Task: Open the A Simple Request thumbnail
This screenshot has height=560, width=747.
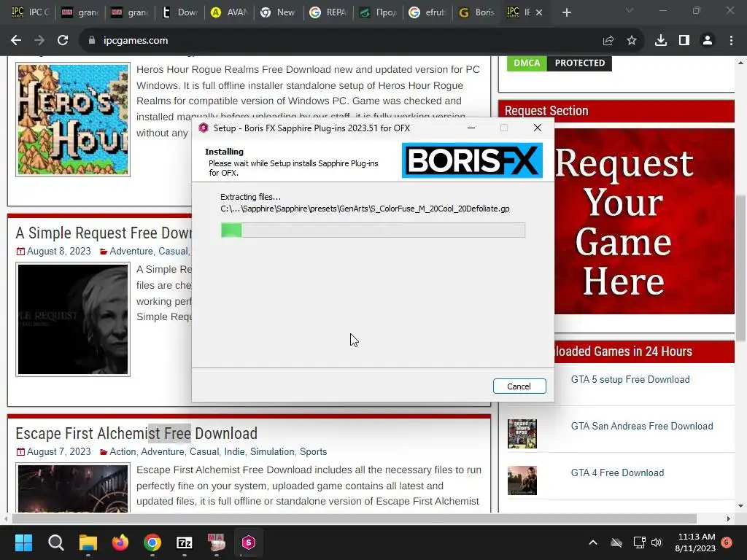Action: [73, 319]
